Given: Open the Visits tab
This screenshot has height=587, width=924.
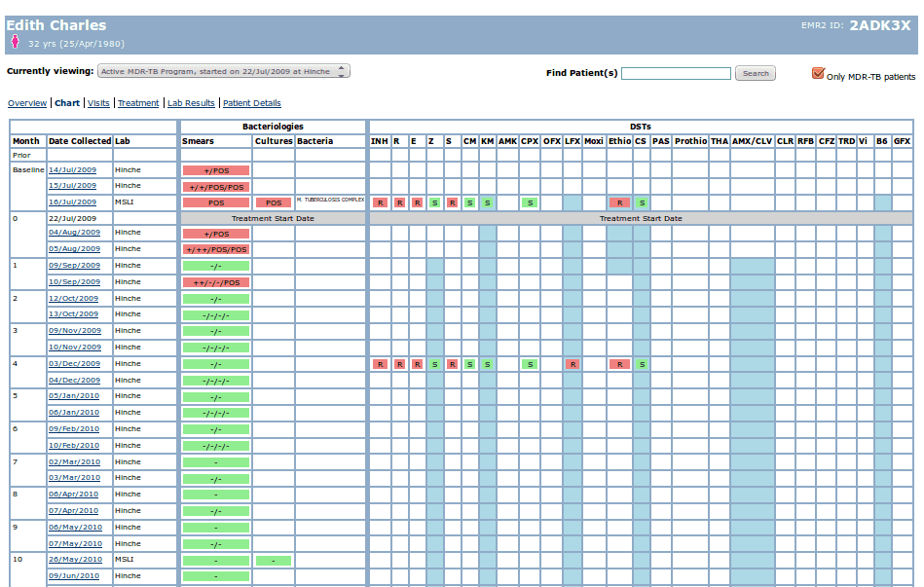Looking at the screenshot, I should point(98,103).
